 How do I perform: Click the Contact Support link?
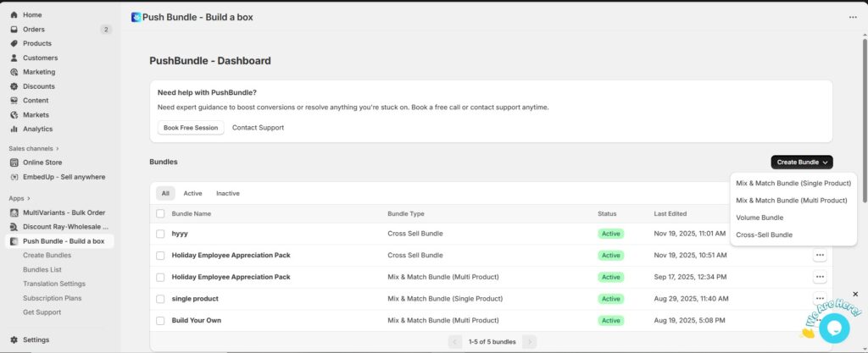[258, 128]
